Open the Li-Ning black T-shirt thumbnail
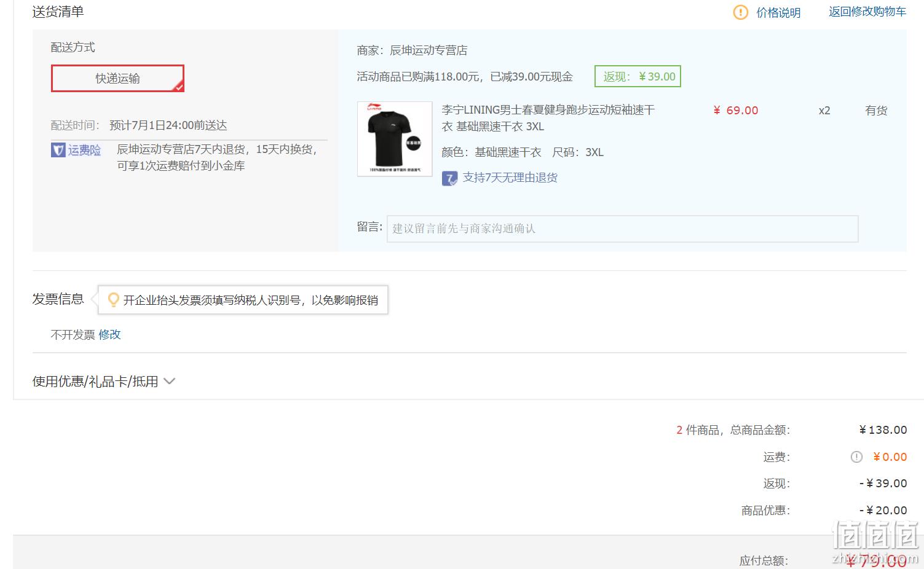This screenshot has height=569, width=924. [x=395, y=139]
